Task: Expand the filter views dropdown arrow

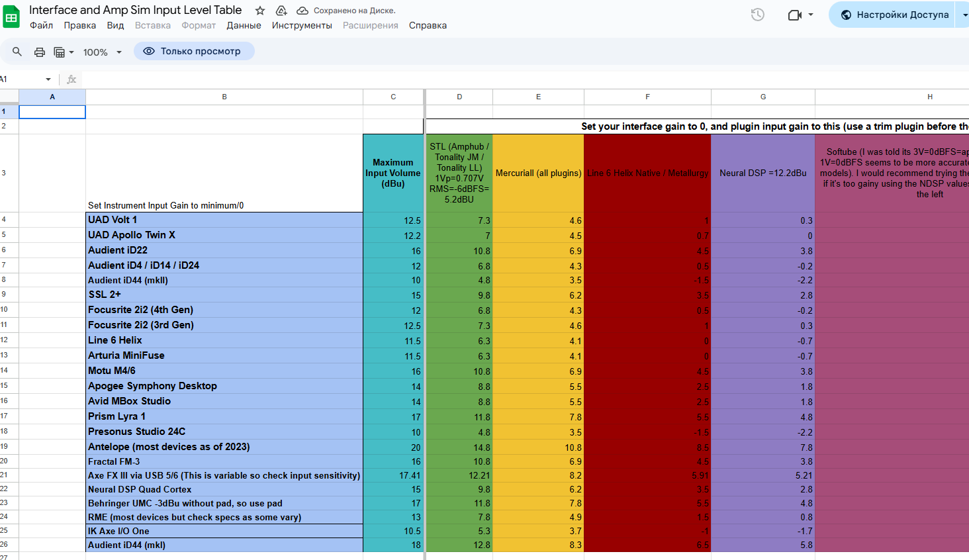Action: click(x=71, y=52)
